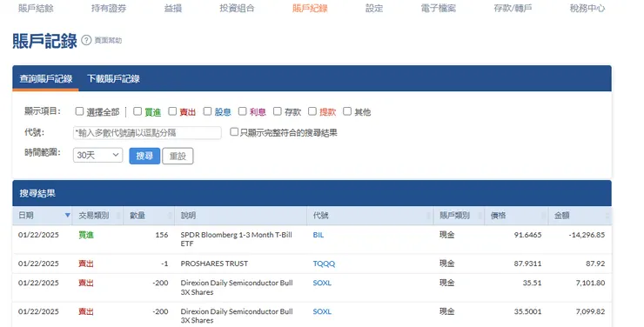This screenshot has height=327, width=644.
Task: Tick the 股息 checkbox
Action: tap(207, 111)
